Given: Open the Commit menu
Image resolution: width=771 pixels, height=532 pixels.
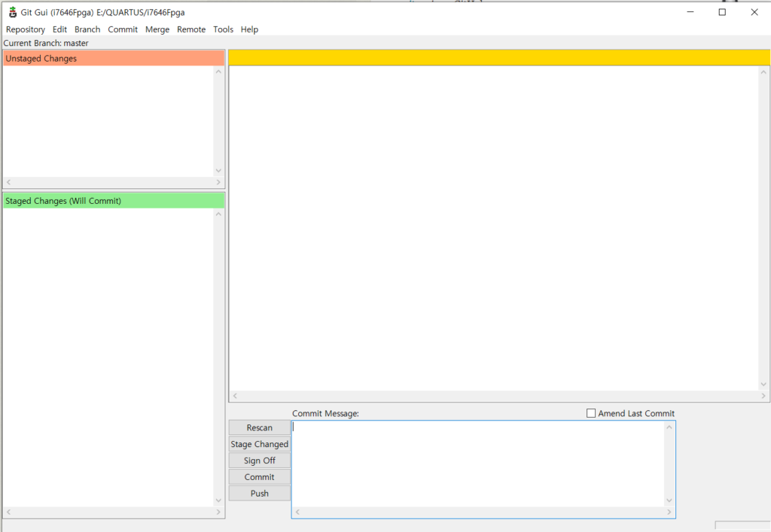Looking at the screenshot, I should click(x=123, y=29).
